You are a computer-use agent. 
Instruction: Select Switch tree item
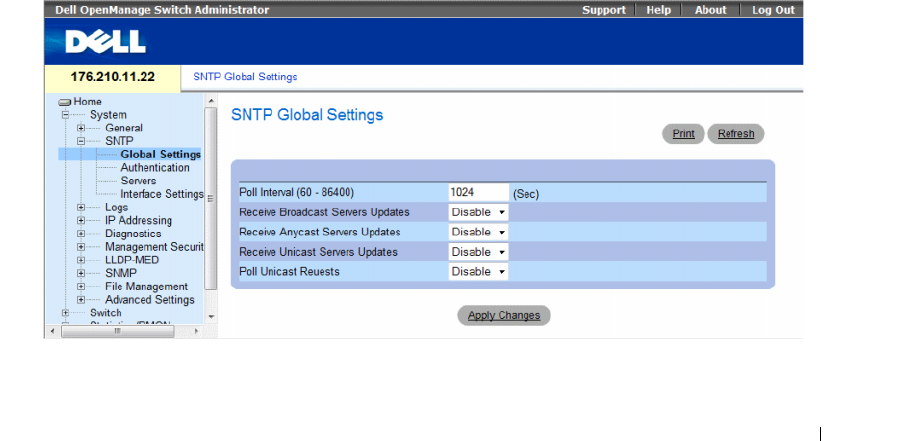coord(106,313)
